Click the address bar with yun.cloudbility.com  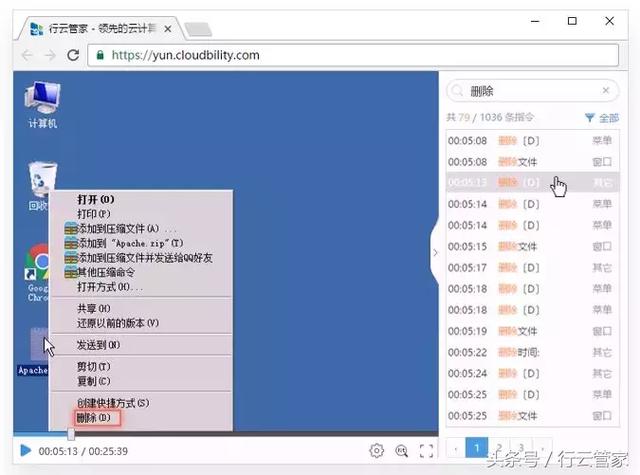pyautogui.click(x=353, y=55)
